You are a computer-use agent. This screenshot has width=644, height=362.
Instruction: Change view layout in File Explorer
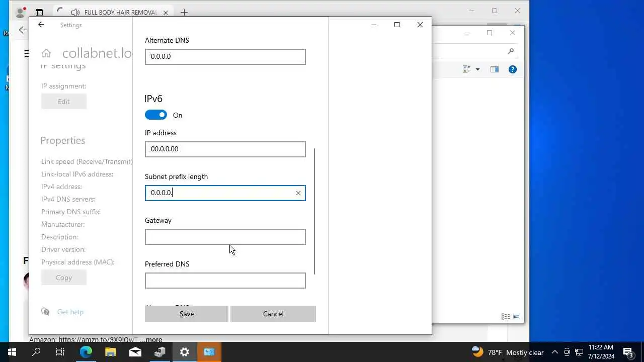pos(466,69)
